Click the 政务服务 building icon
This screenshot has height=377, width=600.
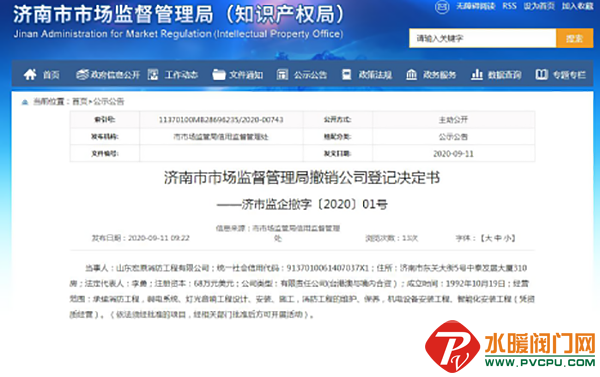pyautogui.click(x=411, y=74)
